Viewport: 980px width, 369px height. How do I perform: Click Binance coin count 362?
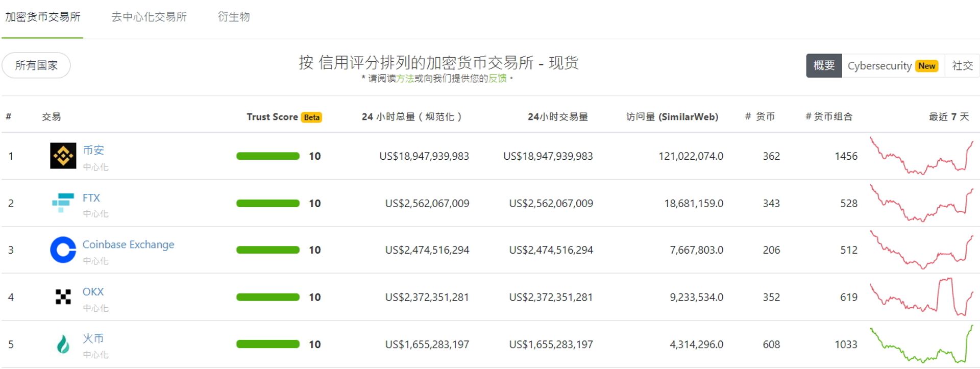click(771, 156)
